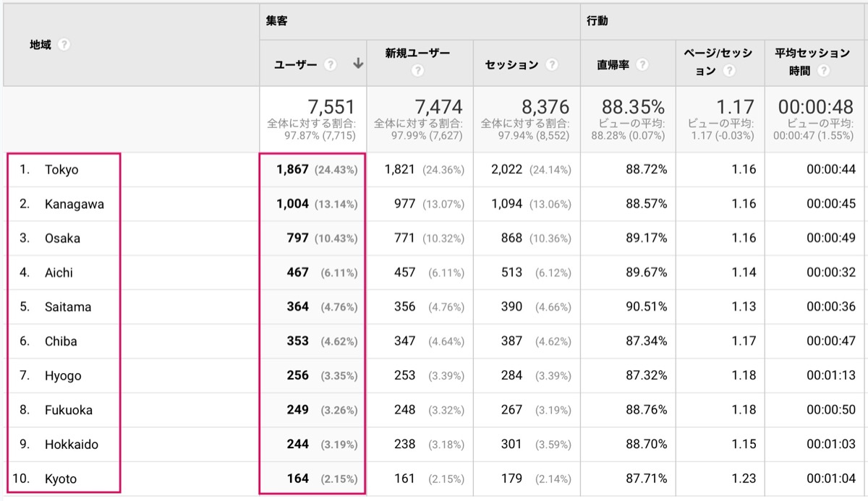Screen dimensions: 868x501
Task: Sort table by 直帰率 column header
Action: [x=613, y=64]
